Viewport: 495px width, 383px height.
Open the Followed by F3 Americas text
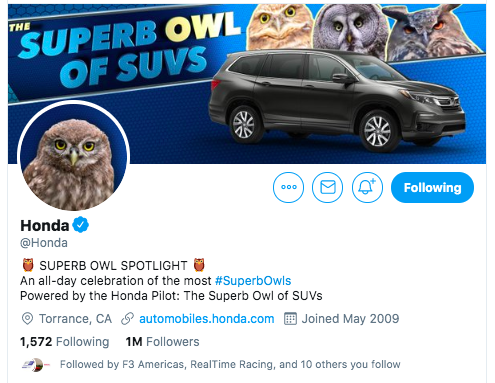[230, 364]
